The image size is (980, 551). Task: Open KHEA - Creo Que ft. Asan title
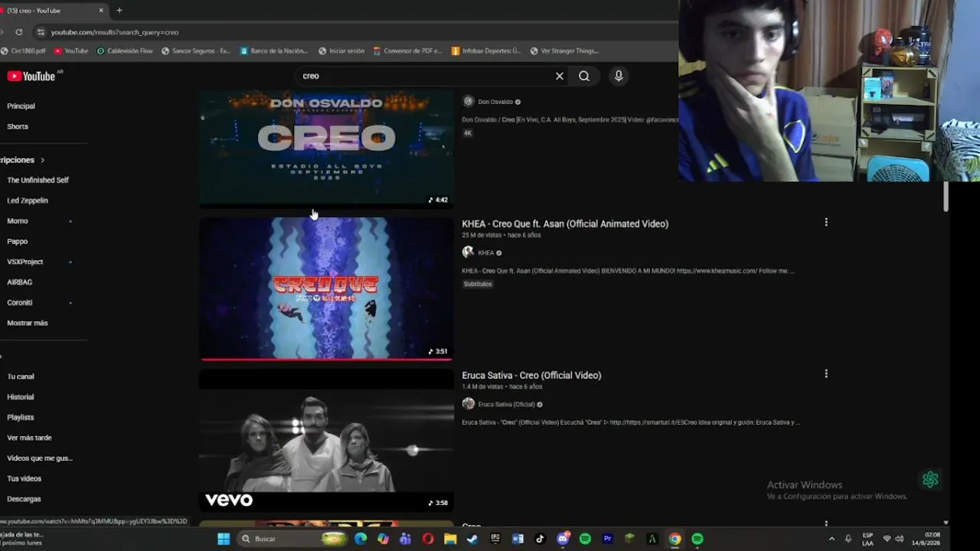click(565, 223)
